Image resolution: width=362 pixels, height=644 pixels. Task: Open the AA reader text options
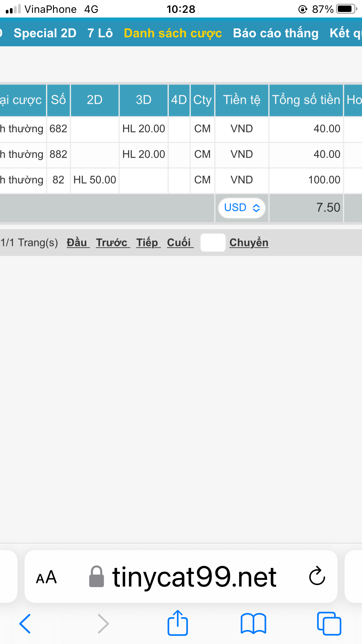[46, 577]
